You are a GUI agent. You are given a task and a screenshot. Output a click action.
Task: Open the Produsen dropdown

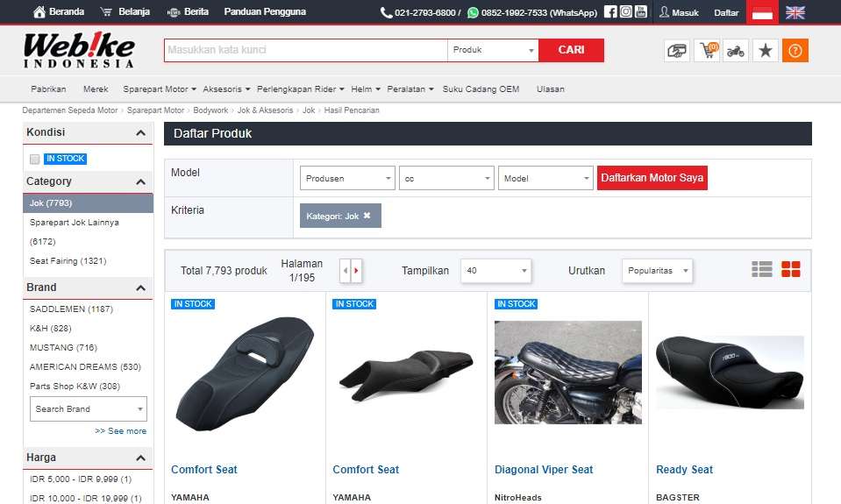pyautogui.click(x=347, y=178)
